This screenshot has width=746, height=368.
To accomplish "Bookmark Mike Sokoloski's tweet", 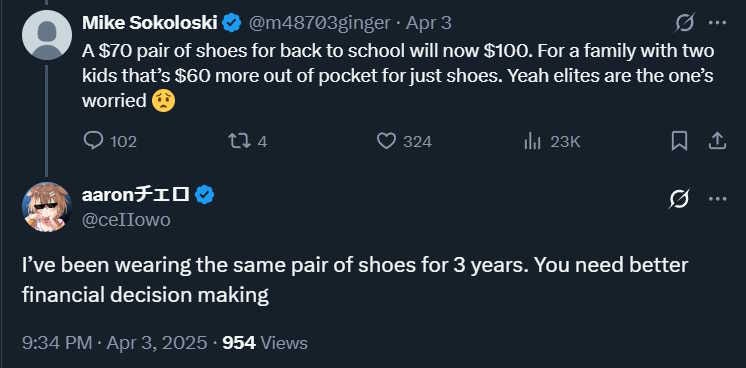I will [679, 141].
